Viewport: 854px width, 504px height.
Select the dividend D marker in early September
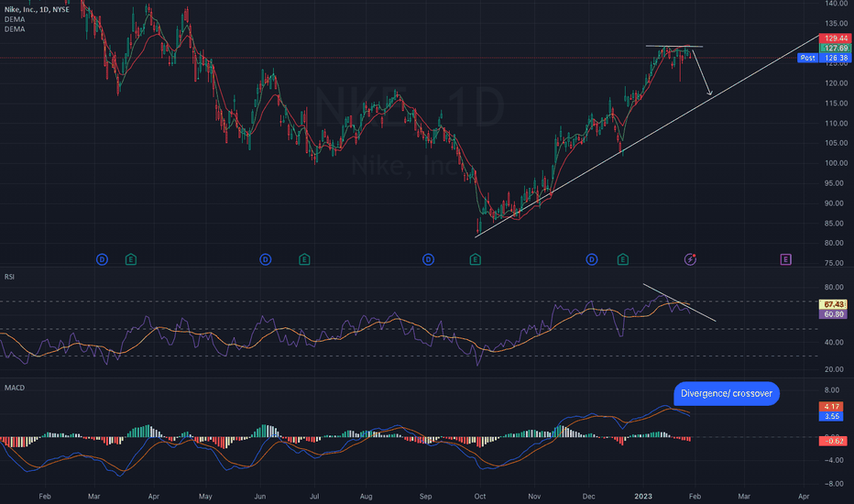[428, 259]
